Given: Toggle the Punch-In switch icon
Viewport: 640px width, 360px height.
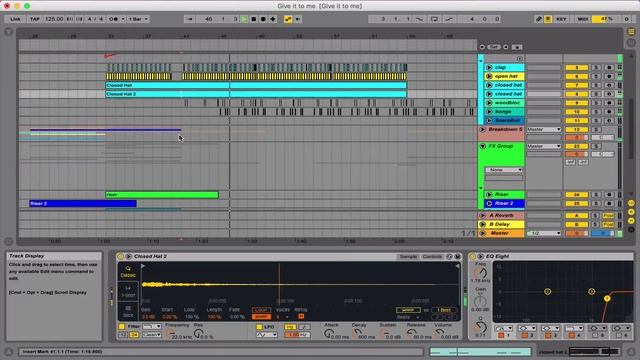Looking at the screenshot, I should pos(420,19).
